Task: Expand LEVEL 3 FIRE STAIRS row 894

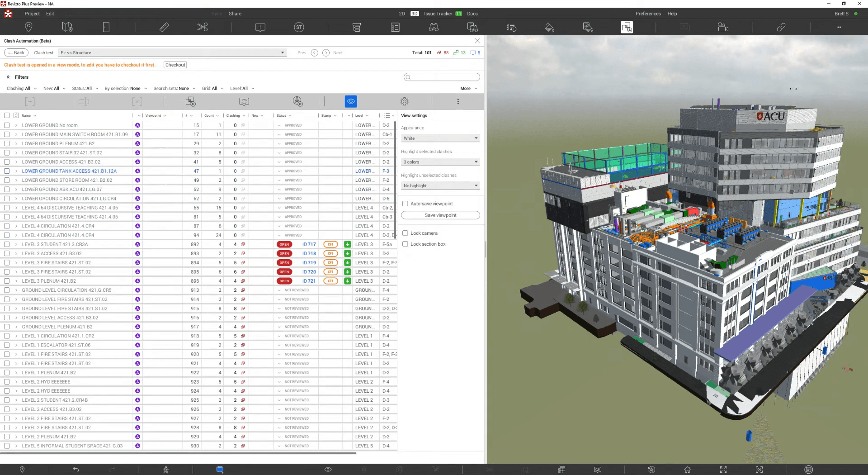Action: point(16,263)
